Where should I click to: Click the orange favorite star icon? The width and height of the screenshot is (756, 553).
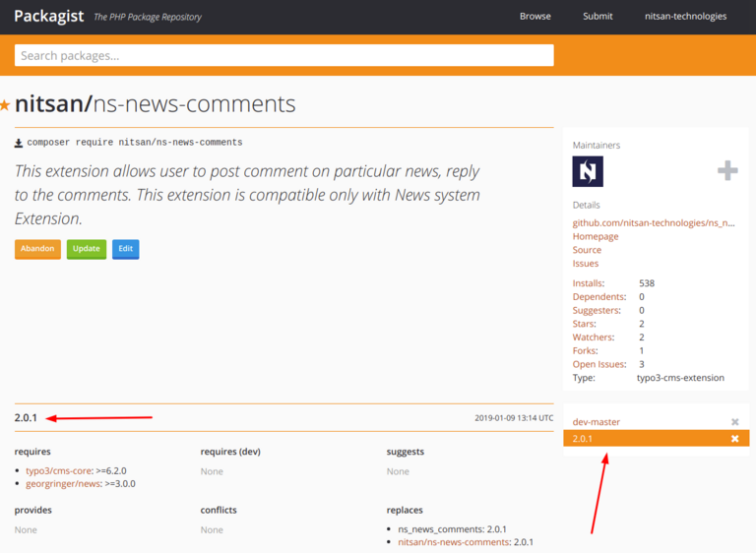[x=5, y=104]
